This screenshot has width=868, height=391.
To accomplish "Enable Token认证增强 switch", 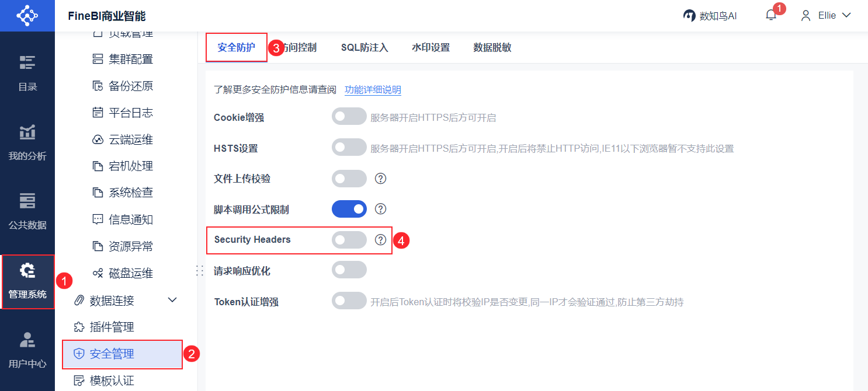I will pos(349,301).
